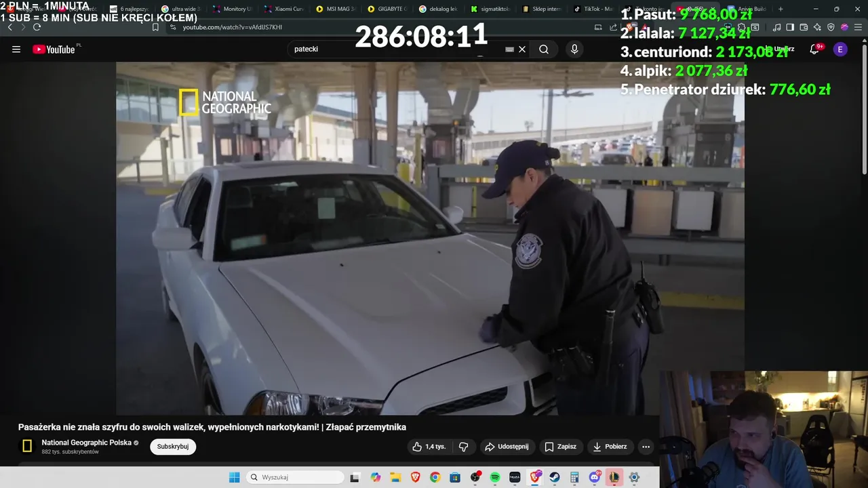The width and height of the screenshot is (868, 488).
Task: Open Microsoft Store from the taskbar
Action: pyautogui.click(x=455, y=477)
